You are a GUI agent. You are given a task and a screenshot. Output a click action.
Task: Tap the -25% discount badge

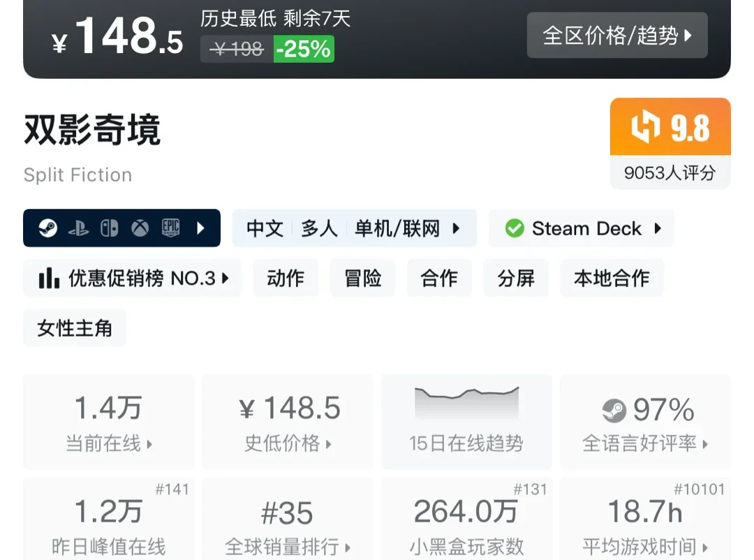(304, 49)
